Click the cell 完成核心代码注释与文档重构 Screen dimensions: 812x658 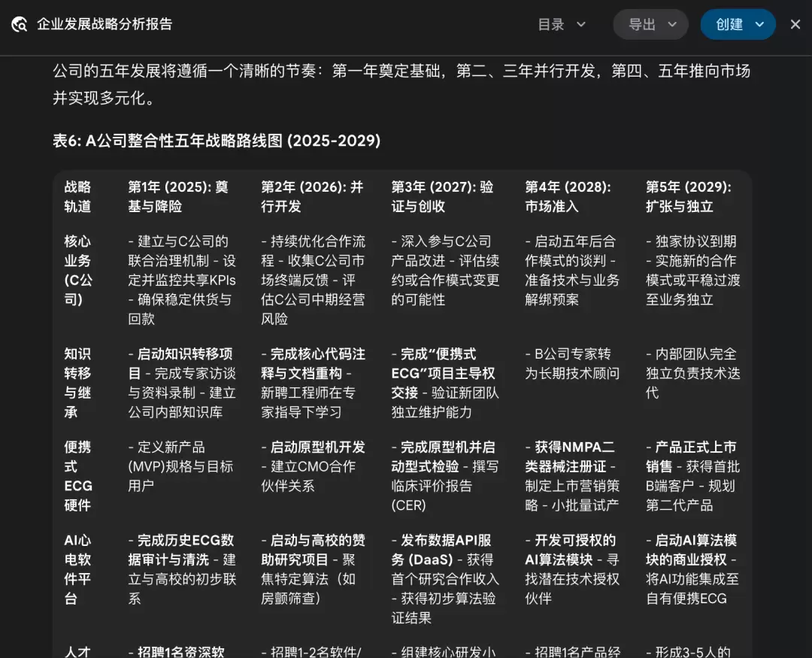[x=313, y=383]
